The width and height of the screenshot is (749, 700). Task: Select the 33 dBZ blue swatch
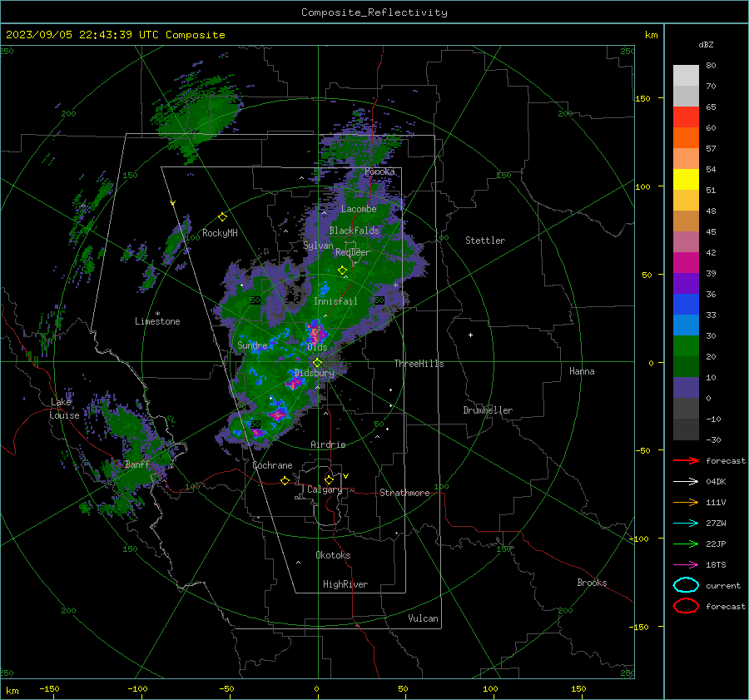click(686, 304)
